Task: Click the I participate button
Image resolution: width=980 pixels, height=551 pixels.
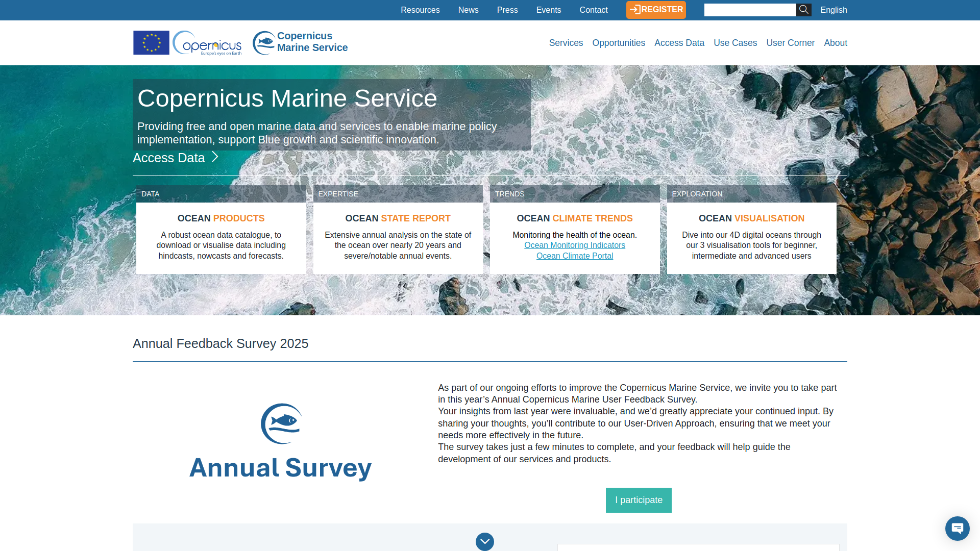Action: (639, 500)
